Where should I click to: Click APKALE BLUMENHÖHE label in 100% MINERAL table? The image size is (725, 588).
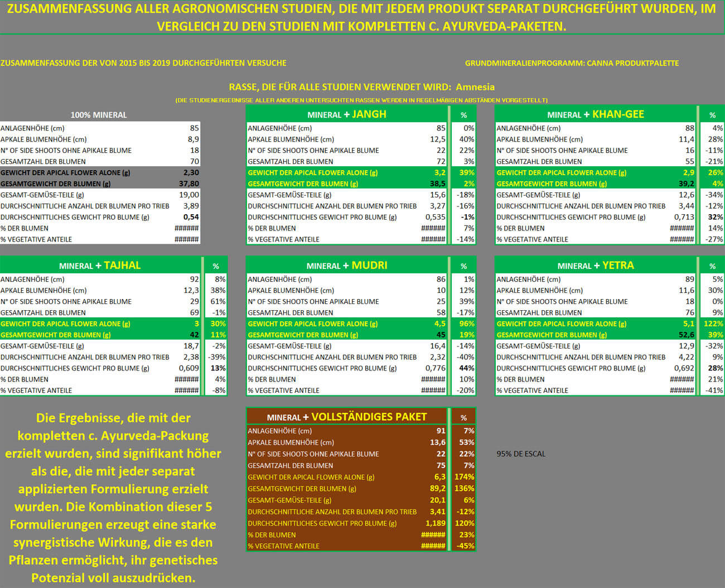(43, 139)
